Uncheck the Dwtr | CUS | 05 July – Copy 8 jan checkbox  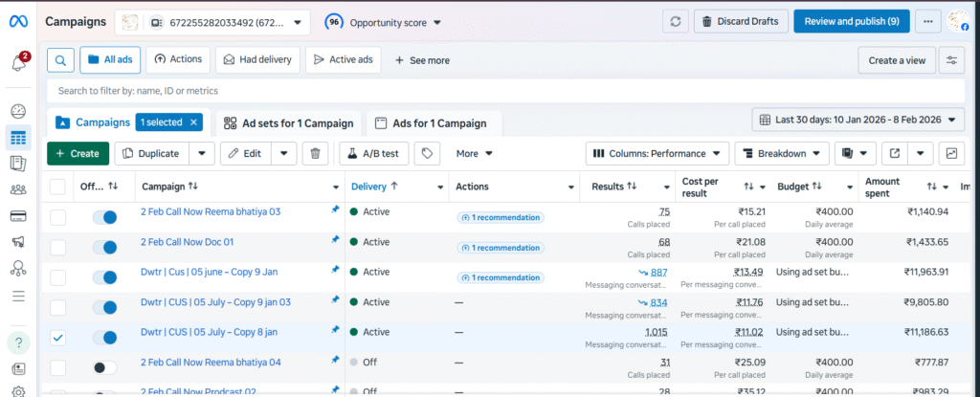tap(57, 338)
